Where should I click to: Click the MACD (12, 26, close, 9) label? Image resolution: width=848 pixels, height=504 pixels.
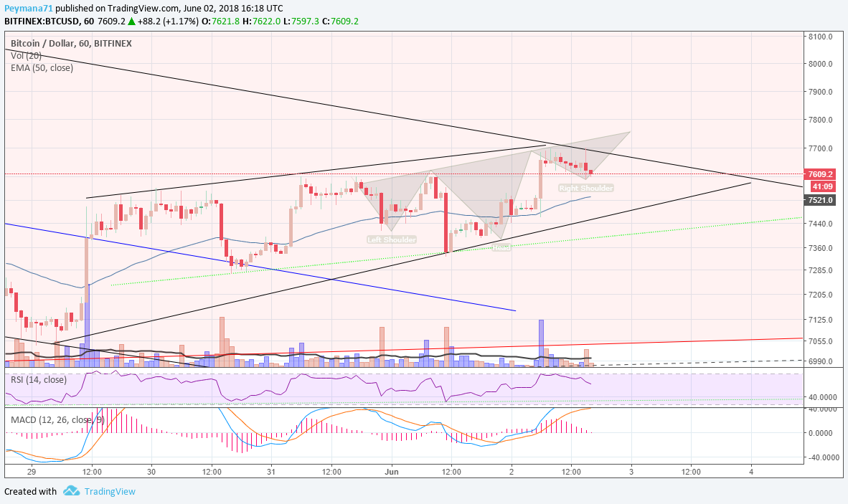tap(57, 419)
